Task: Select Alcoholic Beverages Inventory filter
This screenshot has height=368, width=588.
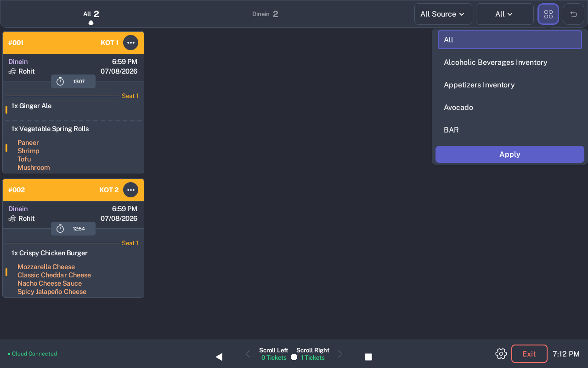Action: click(510, 63)
